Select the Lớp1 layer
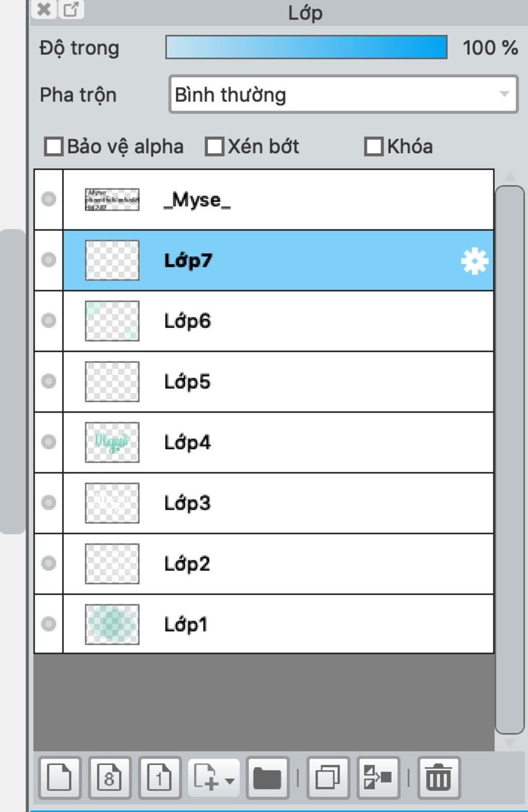528x812 pixels. [278, 624]
